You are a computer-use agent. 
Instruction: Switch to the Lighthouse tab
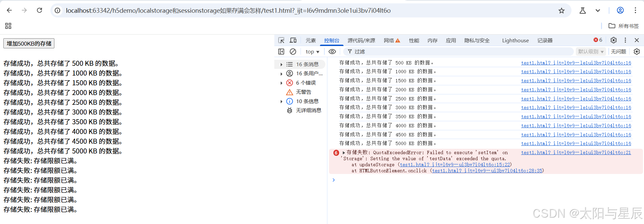515,41
